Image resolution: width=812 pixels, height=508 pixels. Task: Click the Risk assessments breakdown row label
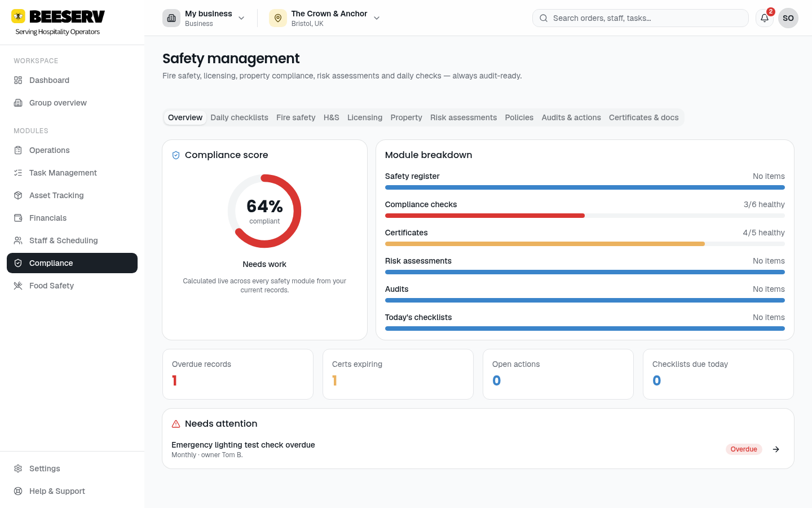pyautogui.click(x=418, y=261)
